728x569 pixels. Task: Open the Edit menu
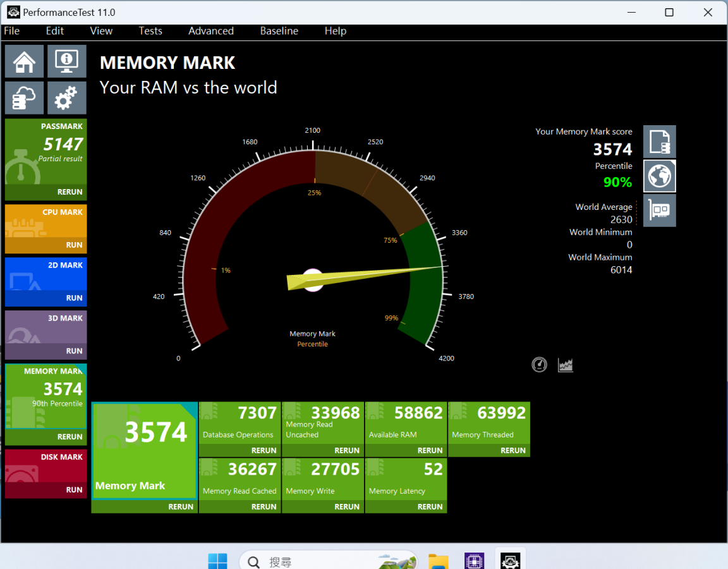click(55, 31)
